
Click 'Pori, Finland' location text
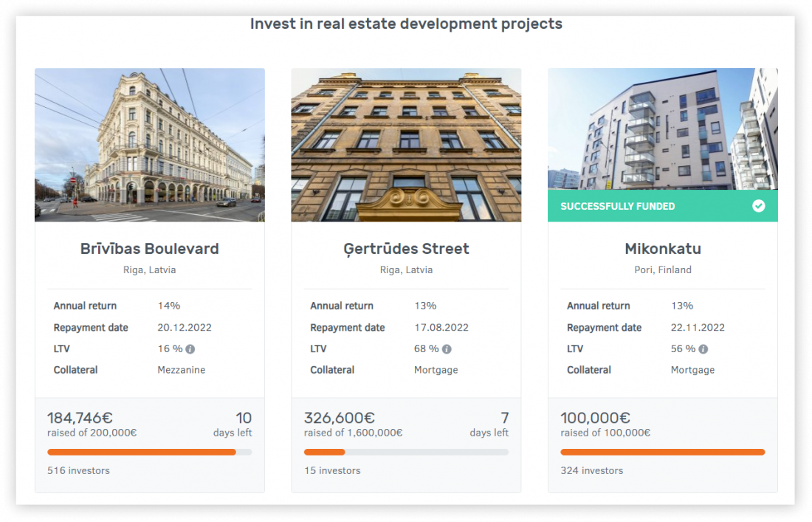click(x=663, y=269)
